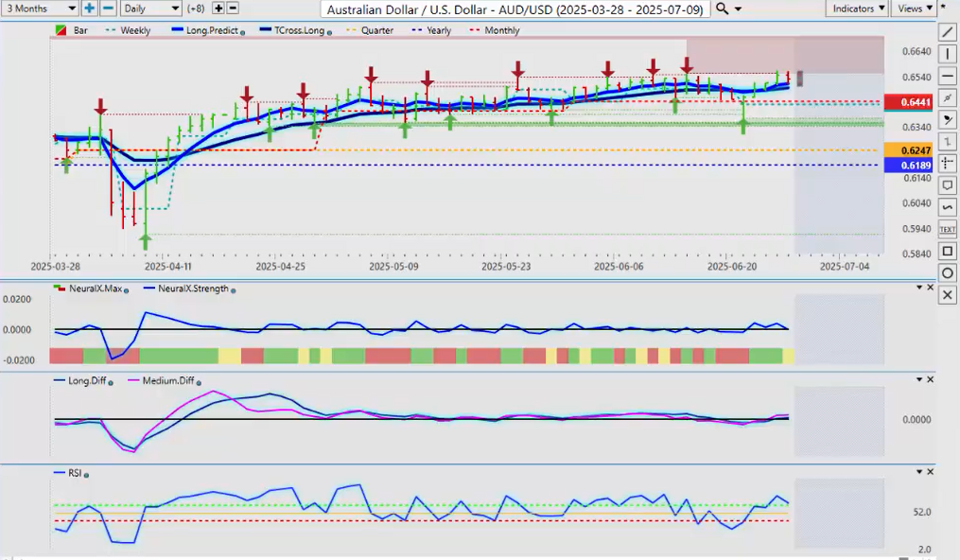Click the magnifier symbol search icon
The image size is (960, 560).
pyautogui.click(x=723, y=9)
